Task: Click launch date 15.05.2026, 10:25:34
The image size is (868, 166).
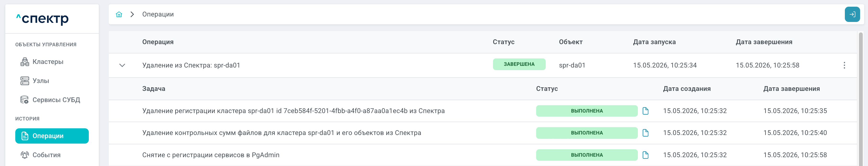Action: click(665, 65)
